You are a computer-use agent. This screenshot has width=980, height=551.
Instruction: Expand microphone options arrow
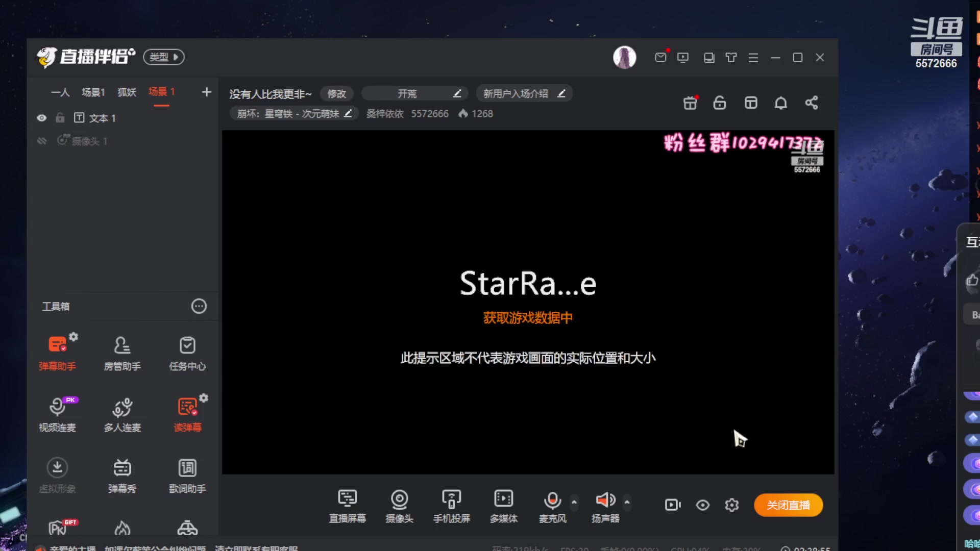574,502
